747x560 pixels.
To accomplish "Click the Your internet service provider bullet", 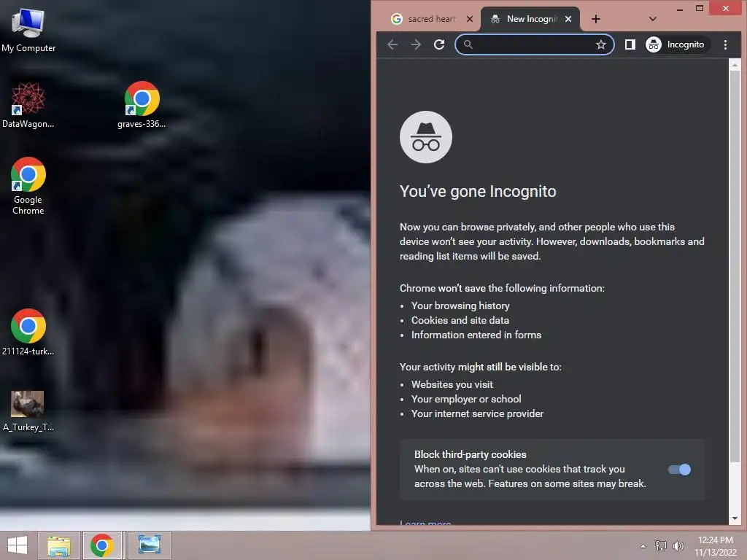I will [477, 414].
